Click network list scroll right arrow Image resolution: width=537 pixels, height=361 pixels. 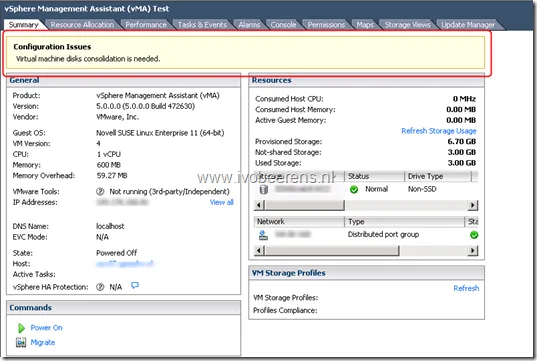pos(473,251)
